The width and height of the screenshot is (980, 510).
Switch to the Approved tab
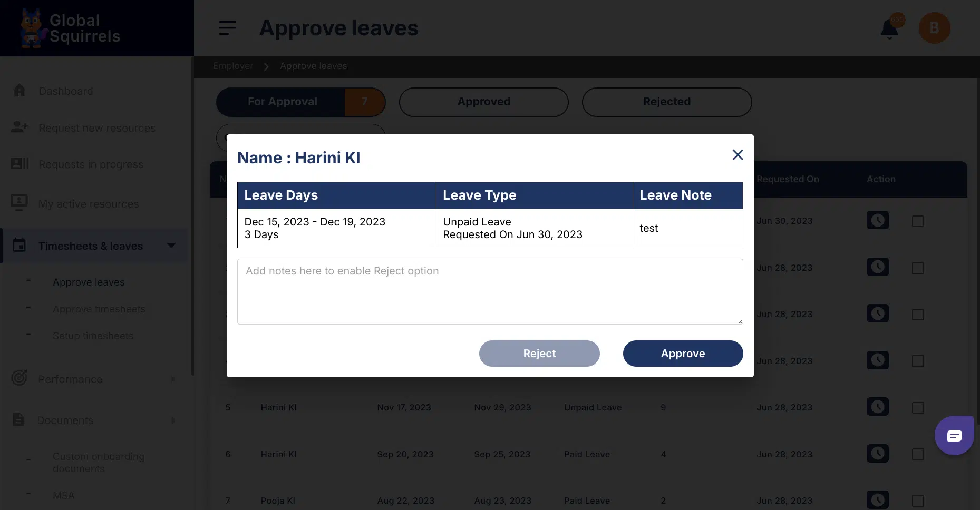click(x=483, y=102)
